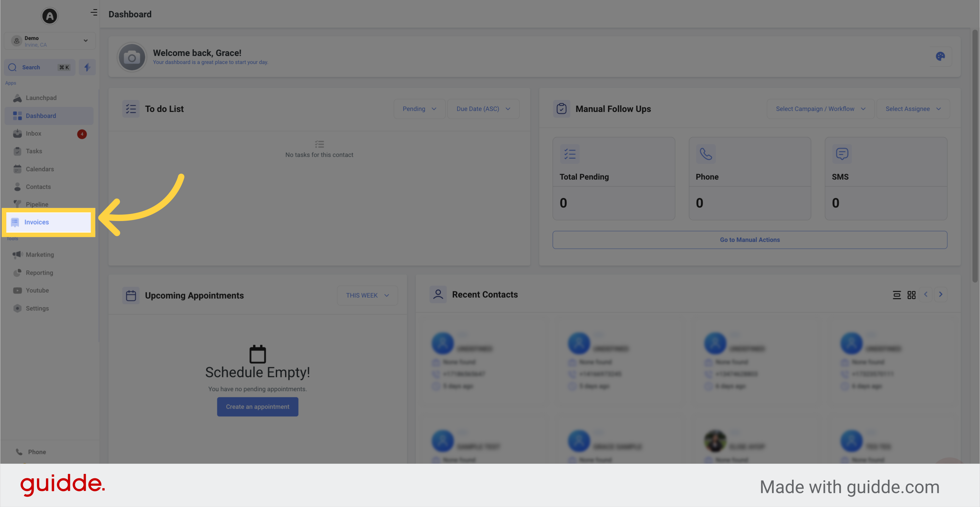
Task: Expand the Select Assignee dropdown
Action: [913, 109]
